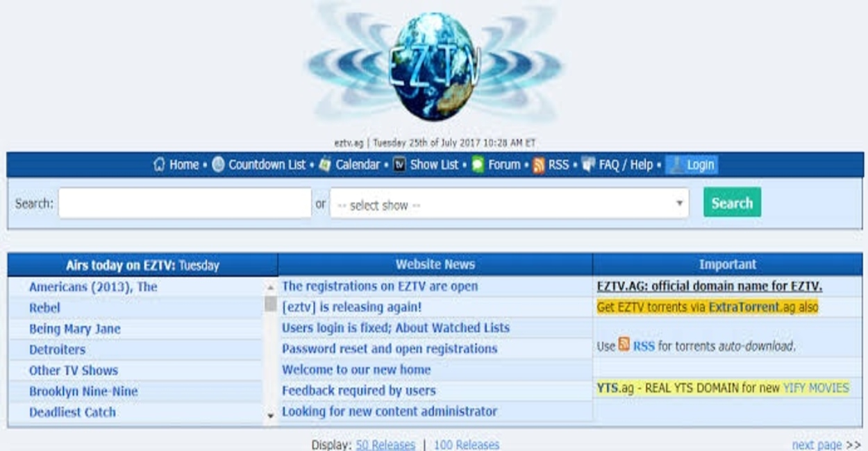The image size is (868, 451).
Task: Click the airs today list scrollbar thumb
Action: (x=271, y=303)
